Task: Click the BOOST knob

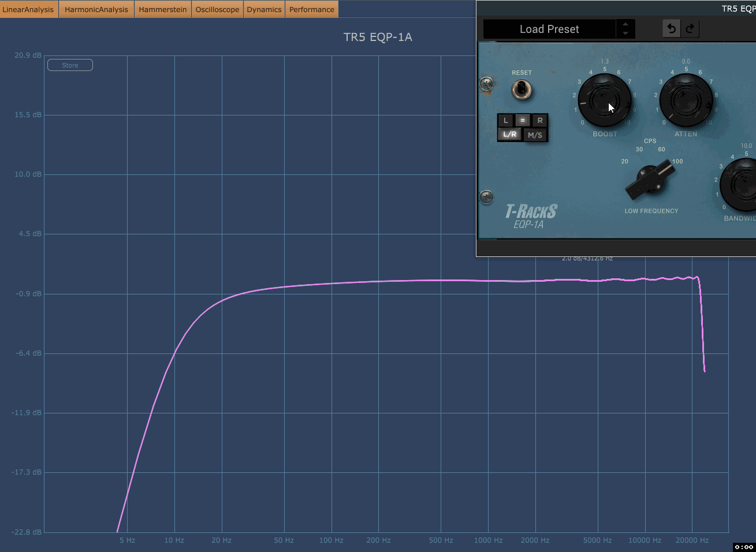Action: pyautogui.click(x=605, y=100)
